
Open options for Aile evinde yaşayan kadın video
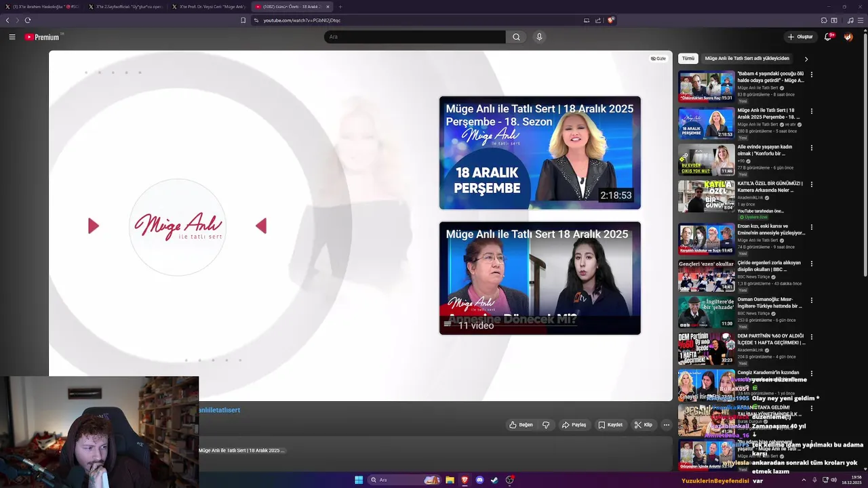pos(812,148)
